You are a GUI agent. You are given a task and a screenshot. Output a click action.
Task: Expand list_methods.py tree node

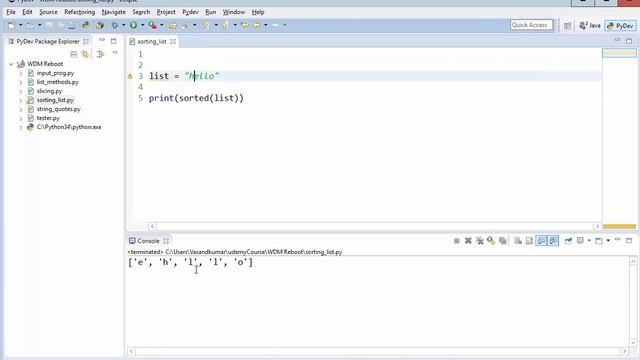(21, 82)
